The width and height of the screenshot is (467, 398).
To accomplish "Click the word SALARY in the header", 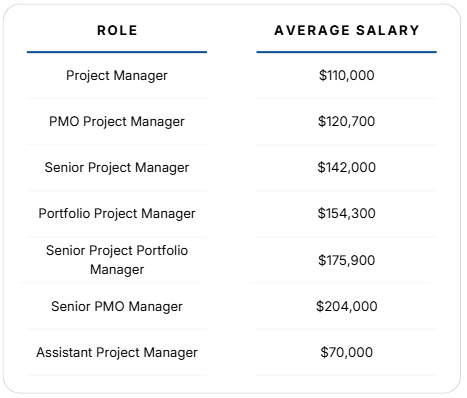I will coord(388,30).
